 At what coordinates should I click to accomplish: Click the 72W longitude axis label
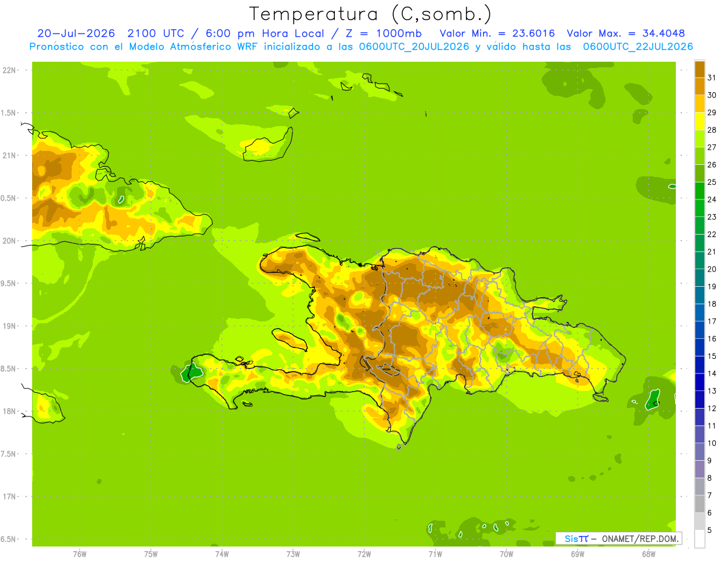[364, 554]
